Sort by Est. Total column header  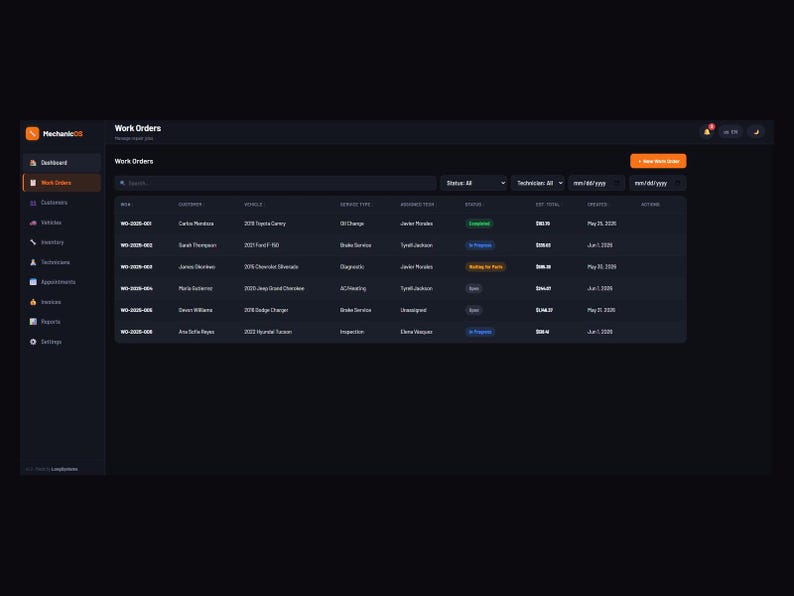[x=548, y=205]
